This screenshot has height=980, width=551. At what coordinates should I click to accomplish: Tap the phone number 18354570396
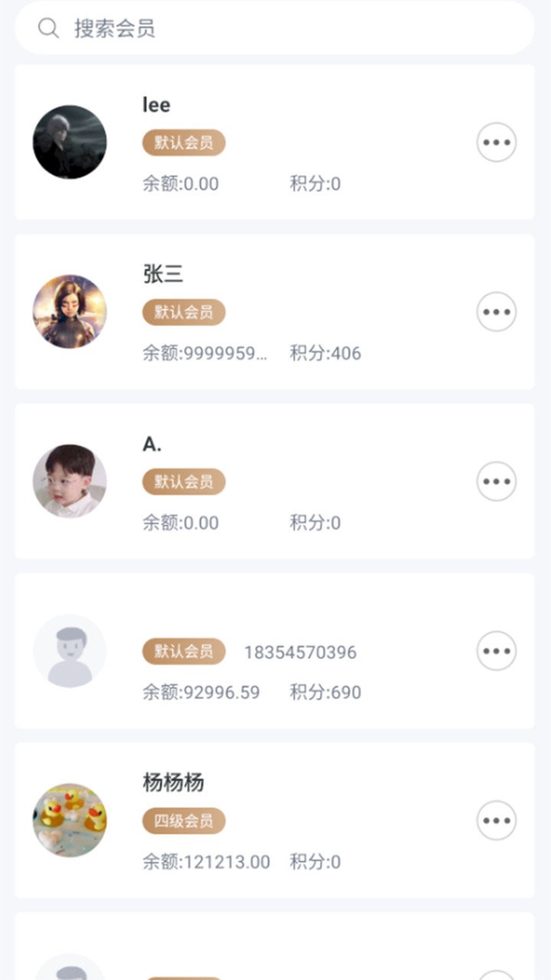(x=300, y=652)
